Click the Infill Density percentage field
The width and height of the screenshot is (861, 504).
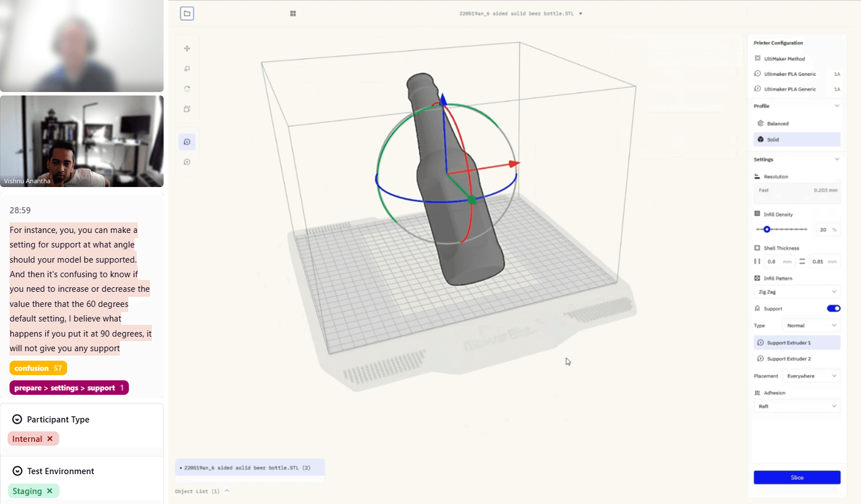pyautogui.click(x=823, y=230)
